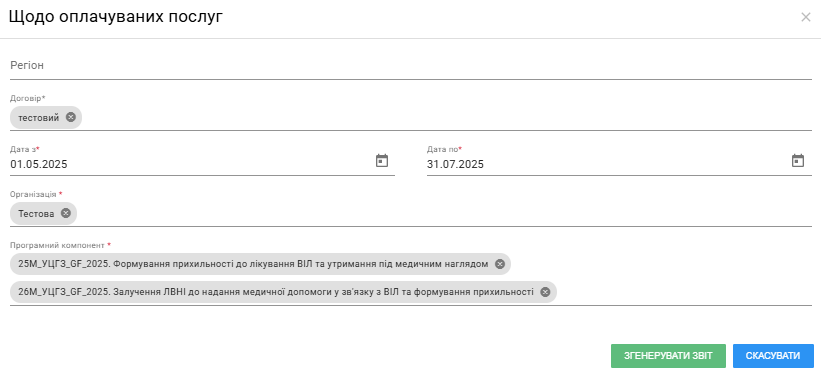
Task: Click the Згенерувати звіт button
Action: (x=668, y=356)
